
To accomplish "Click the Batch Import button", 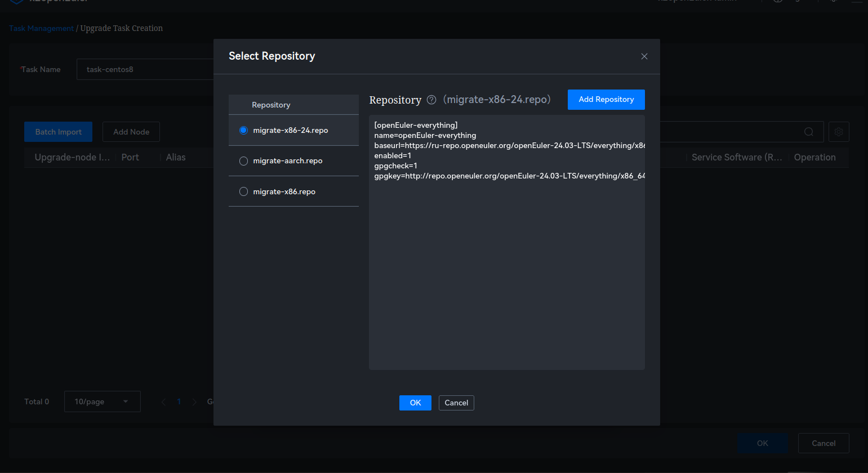I will click(58, 132).
